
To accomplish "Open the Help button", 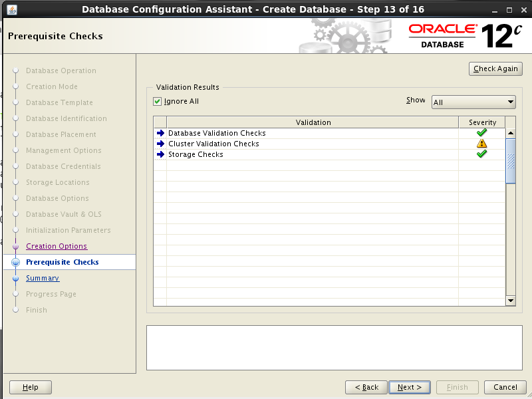I will pyautogui.click(x=31, y=387).
